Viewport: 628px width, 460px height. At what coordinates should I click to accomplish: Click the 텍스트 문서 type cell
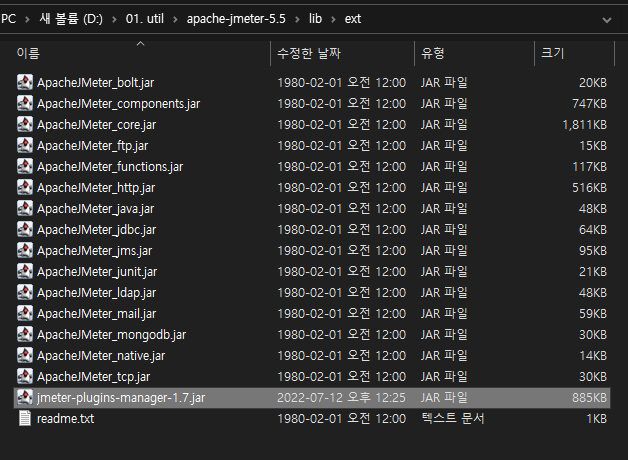[453, 418]
